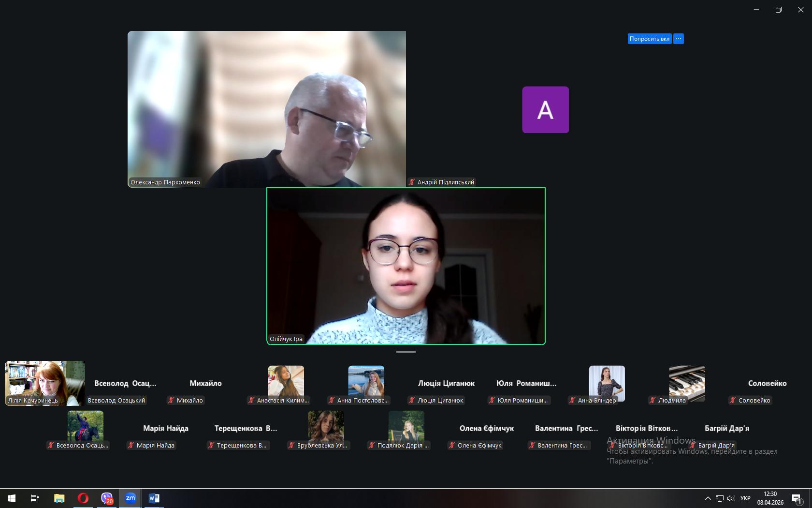Open the clock and date calendar flyout
Viewport: 812px width, 508px height.
[x=770, y=498]
